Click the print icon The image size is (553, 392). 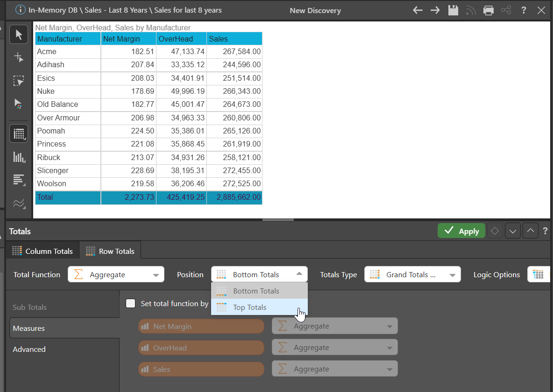pos(489,10)
